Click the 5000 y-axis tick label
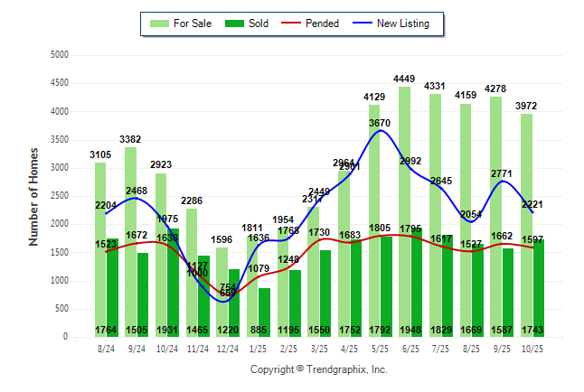This screenshot has width=584, height=392. 61,55
